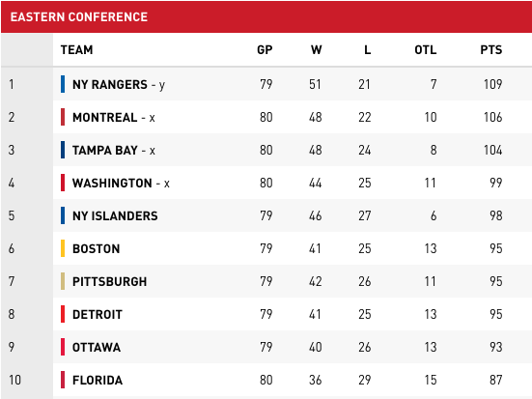Sort standings by GP column header
532x399 pixels.
pyautogui.click(x=265, y=50)
